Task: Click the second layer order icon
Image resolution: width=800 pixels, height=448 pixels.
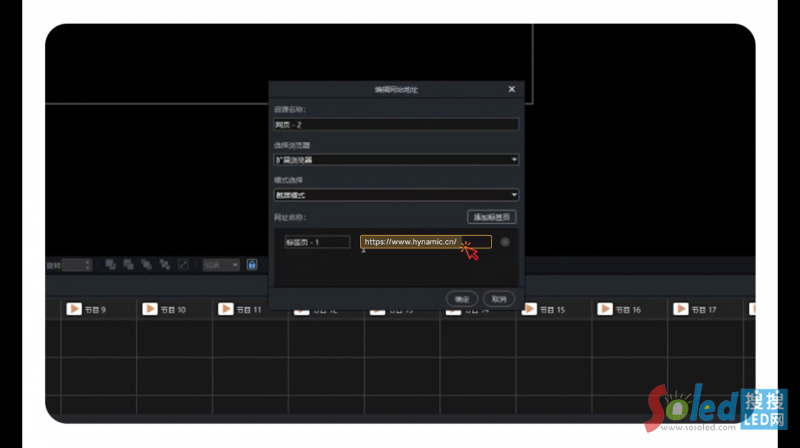Action: [x=127, y=265]
